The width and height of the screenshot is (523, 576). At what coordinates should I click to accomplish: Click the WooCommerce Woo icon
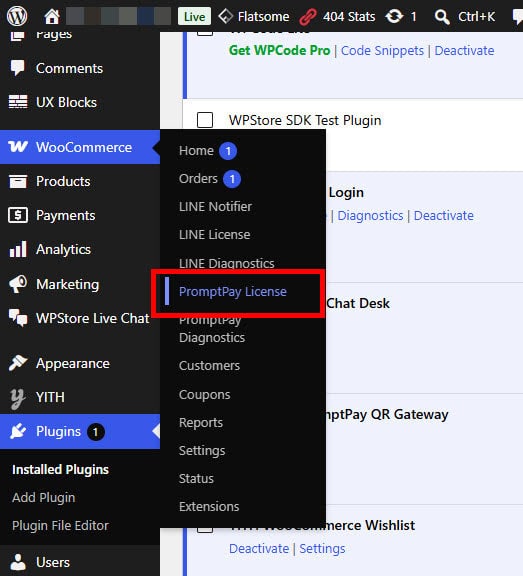(18, 147)
